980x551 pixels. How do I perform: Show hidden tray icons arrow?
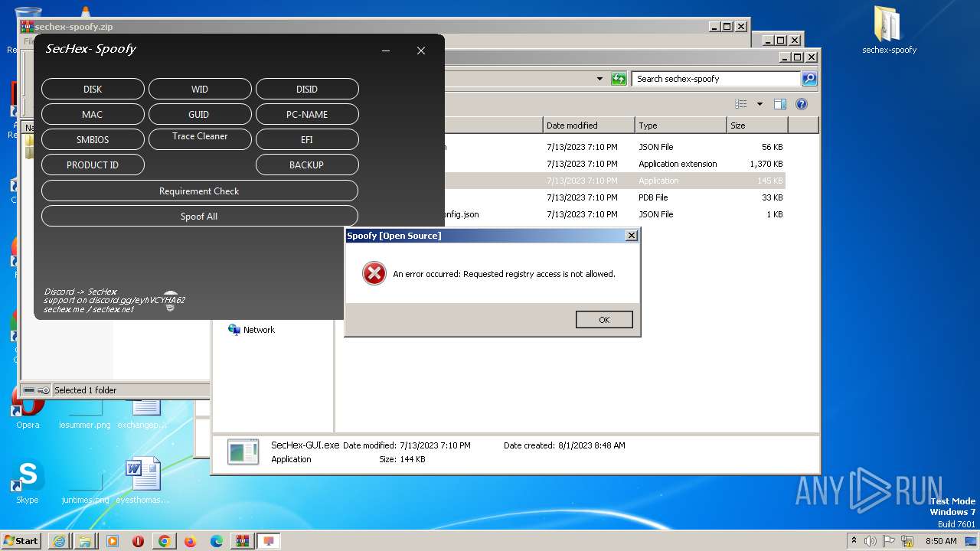[854, 540]
